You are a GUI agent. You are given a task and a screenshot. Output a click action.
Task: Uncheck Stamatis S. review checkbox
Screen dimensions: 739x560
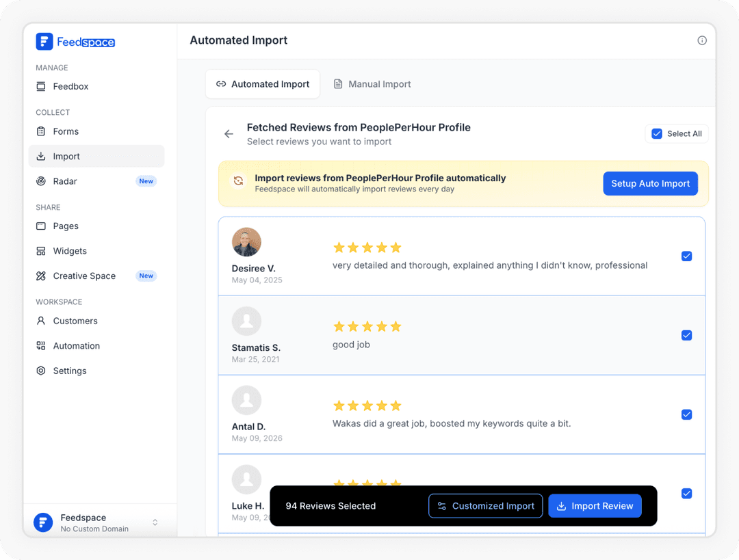click(687, 335)
